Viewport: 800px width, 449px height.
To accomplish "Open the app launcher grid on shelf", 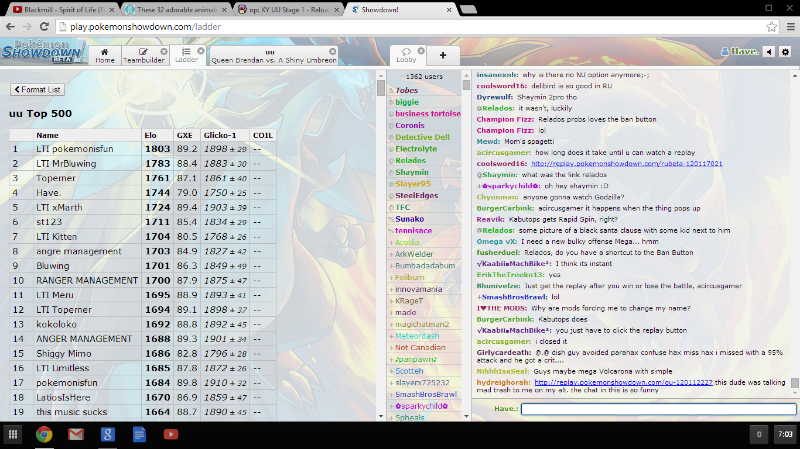I will 13,434.
